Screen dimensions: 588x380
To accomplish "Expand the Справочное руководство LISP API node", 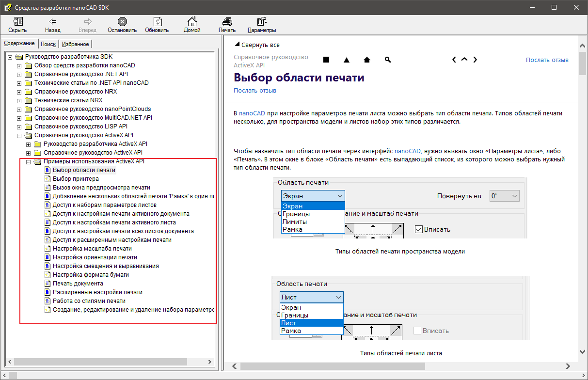I will click(x=19, y=127).
